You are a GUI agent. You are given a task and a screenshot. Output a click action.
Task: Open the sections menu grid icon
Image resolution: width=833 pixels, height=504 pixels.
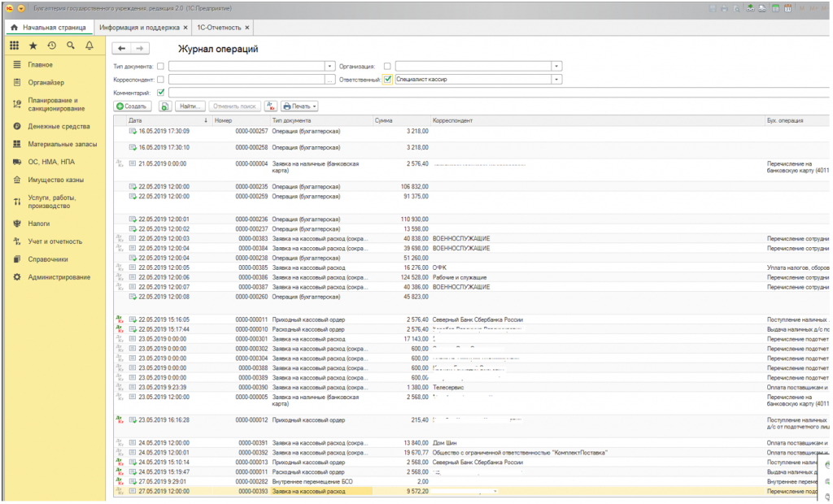pos(15,46)
